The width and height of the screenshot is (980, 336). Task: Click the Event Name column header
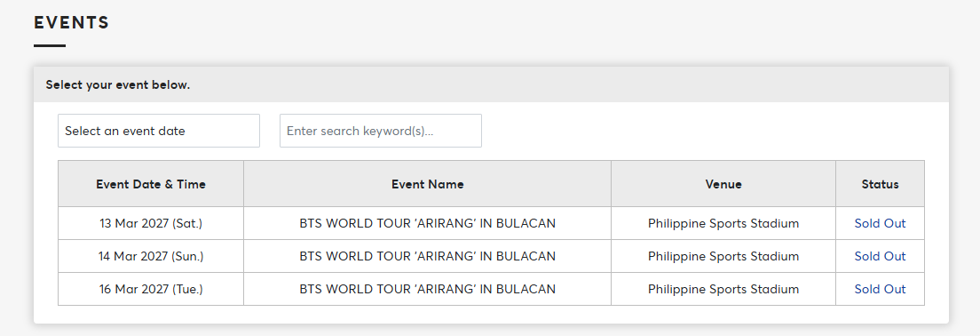point(428,184)
